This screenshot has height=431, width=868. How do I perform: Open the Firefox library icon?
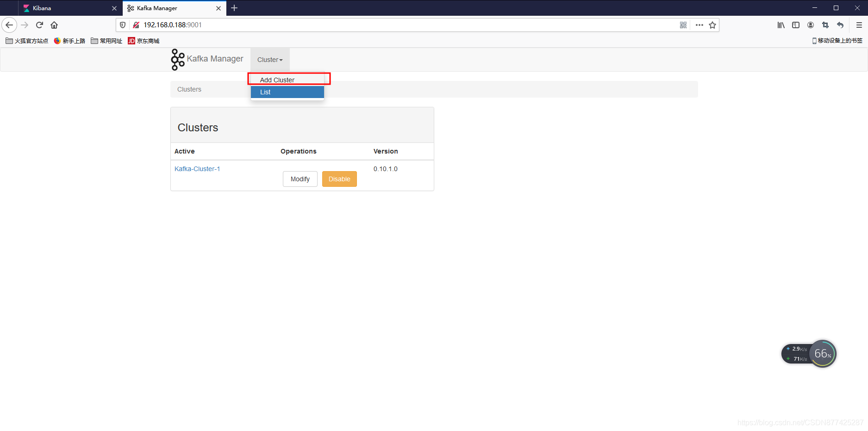(x=781, y=25)
